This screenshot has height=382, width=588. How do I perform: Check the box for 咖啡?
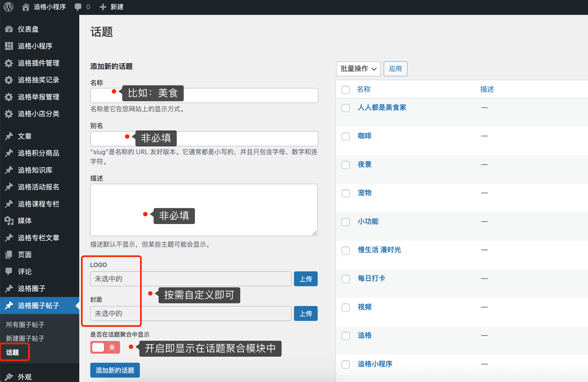point(345,137)
